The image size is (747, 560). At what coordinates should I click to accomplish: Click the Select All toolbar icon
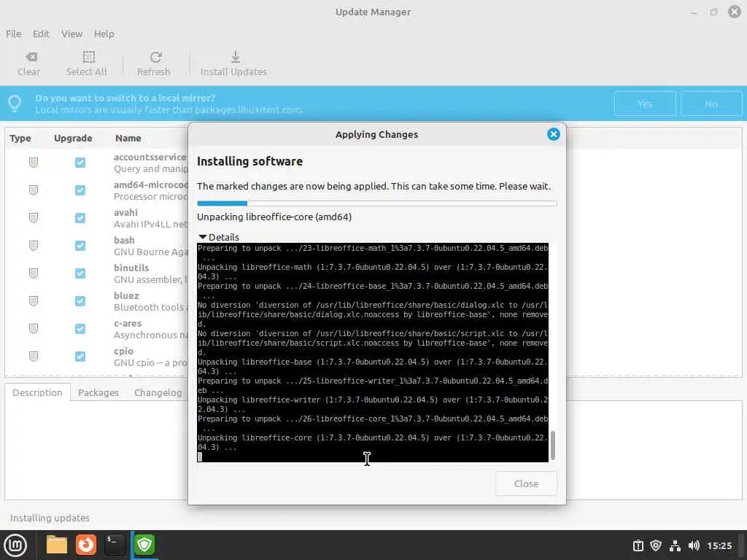[x=88, y=57]
